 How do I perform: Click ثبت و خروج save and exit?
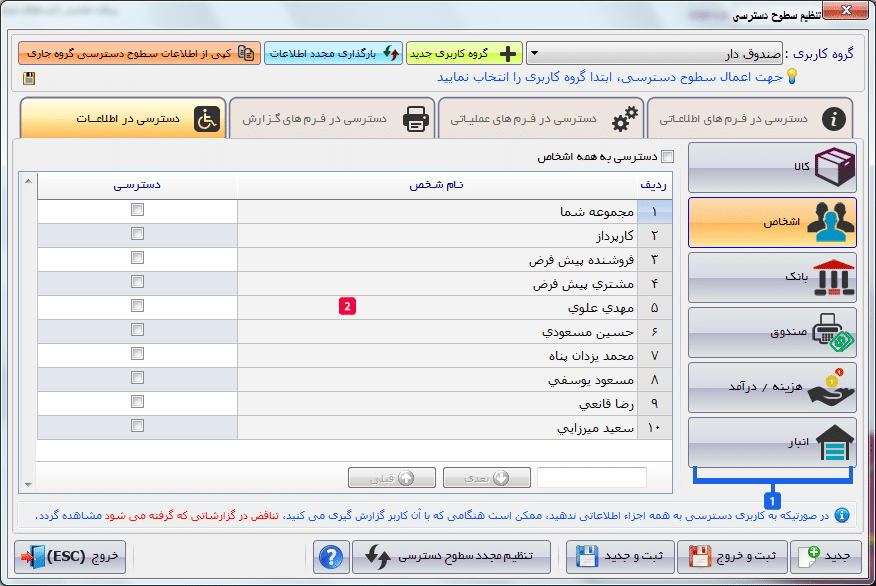coord(732,557)
